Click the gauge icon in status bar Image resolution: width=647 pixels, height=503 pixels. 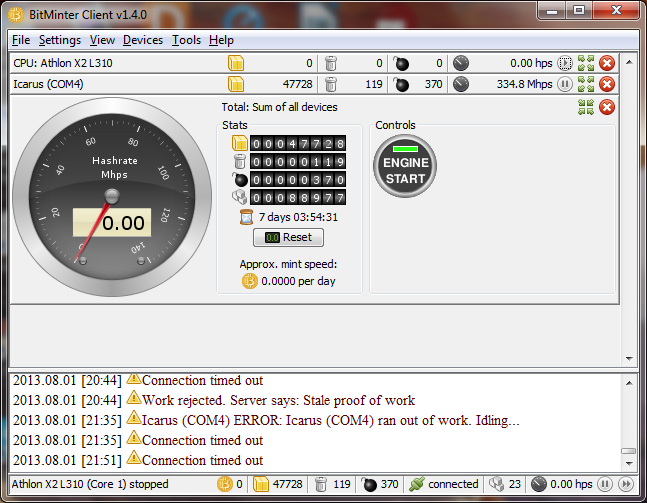538,484
